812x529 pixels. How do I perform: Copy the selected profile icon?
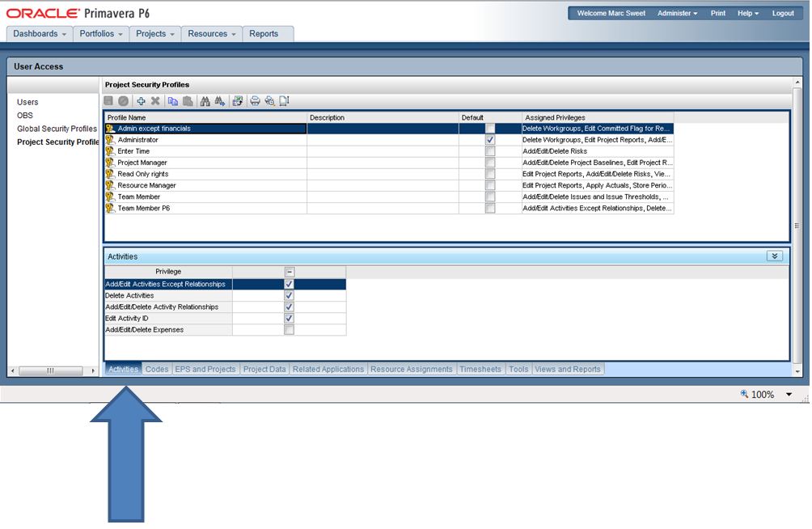coord(173,101)
